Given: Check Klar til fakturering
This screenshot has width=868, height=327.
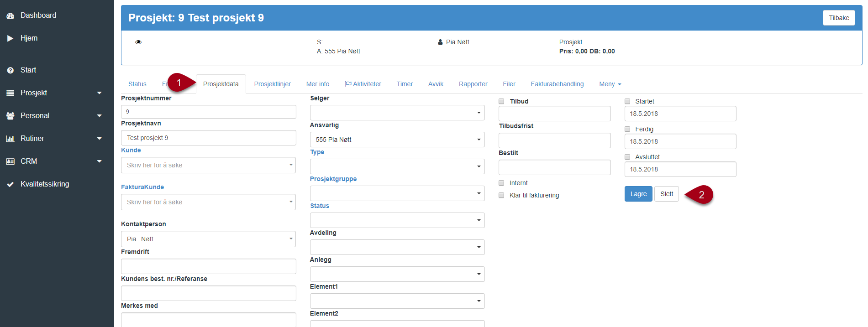Looking at the screenshot, I should click(x=501, y=195).
